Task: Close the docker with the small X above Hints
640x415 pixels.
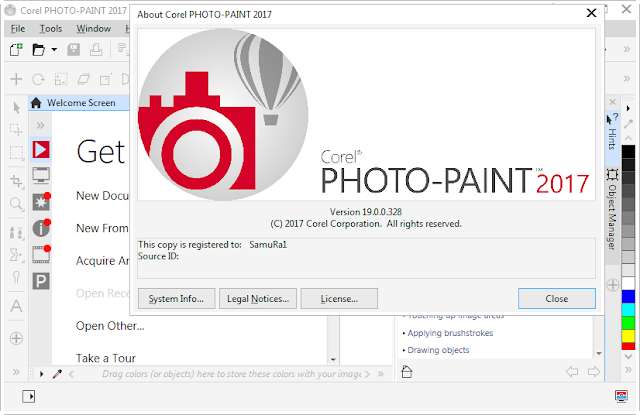Action: 612,102
